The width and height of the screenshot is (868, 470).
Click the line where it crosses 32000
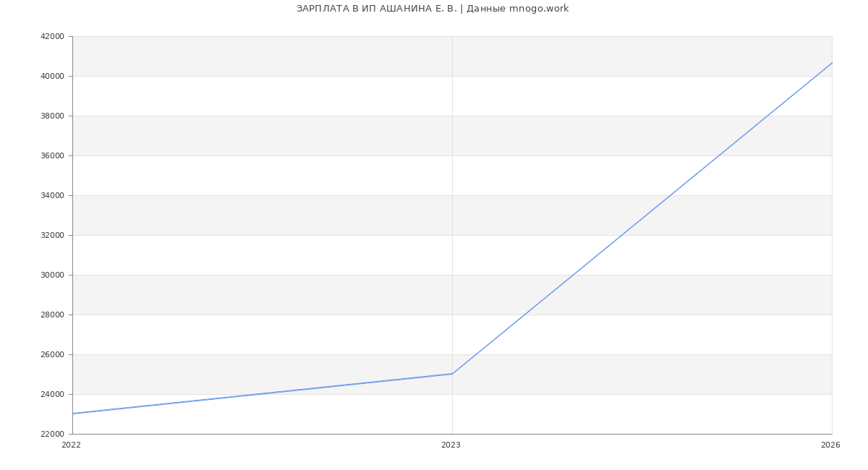pyautogui.click(x=621, y=235)
